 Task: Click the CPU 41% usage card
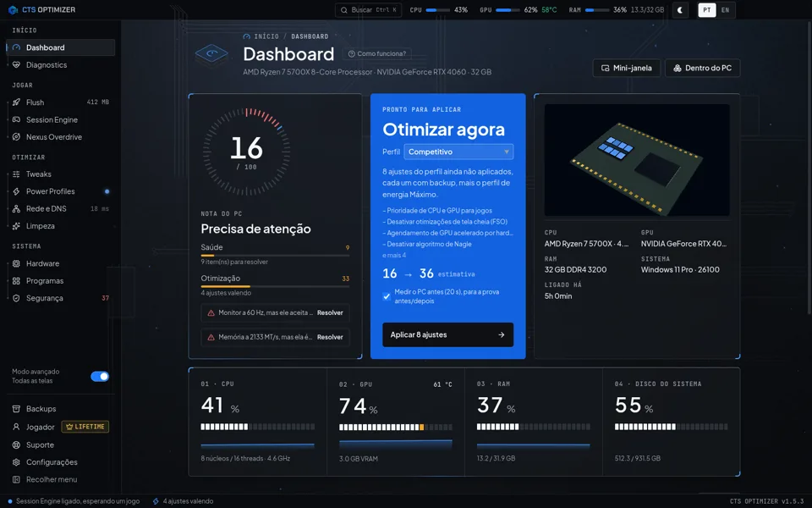pos(258,422)
